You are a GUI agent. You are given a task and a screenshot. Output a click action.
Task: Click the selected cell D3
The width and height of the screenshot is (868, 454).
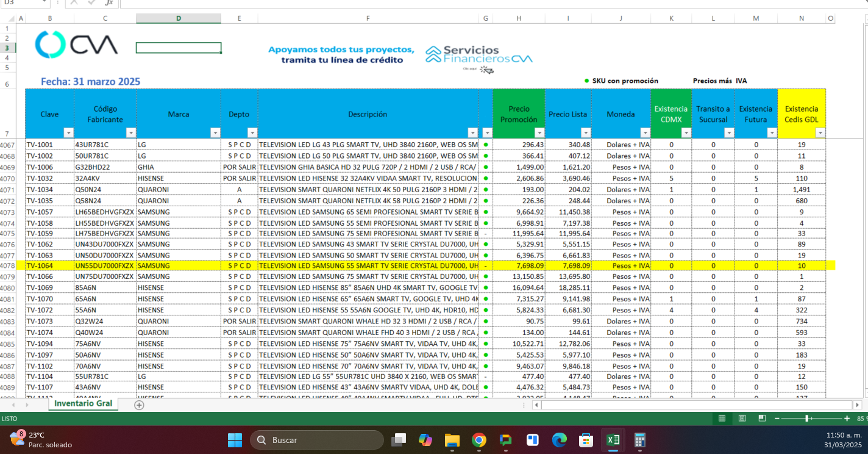179,48
